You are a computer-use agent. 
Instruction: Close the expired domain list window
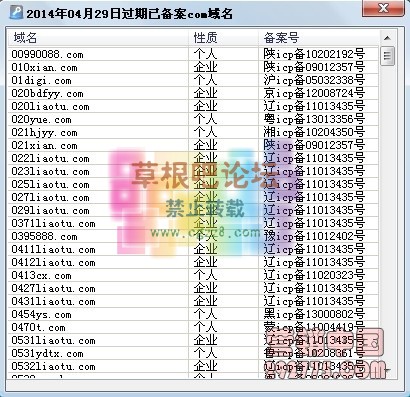coord(383,8)
